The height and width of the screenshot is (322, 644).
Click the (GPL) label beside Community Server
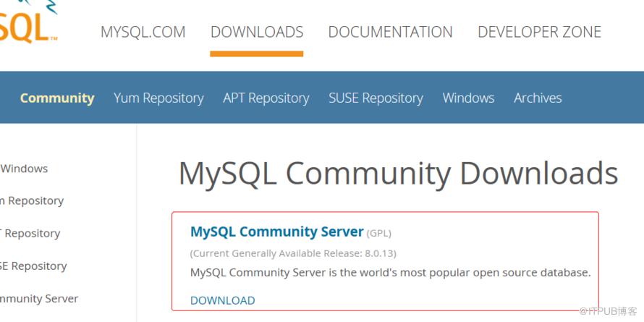click(378, 233)
